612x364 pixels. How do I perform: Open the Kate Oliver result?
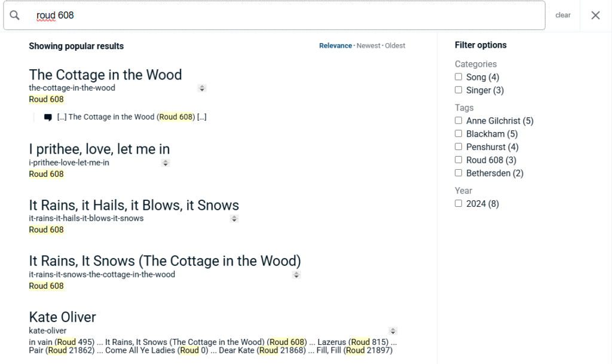click(62, 317)
